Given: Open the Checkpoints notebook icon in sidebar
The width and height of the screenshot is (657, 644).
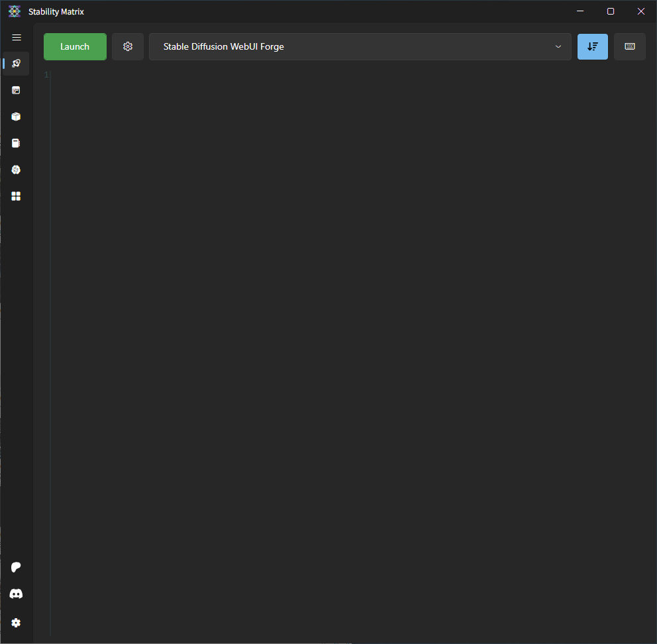Looking at the screenshot, I should click(x=16, y=143).
